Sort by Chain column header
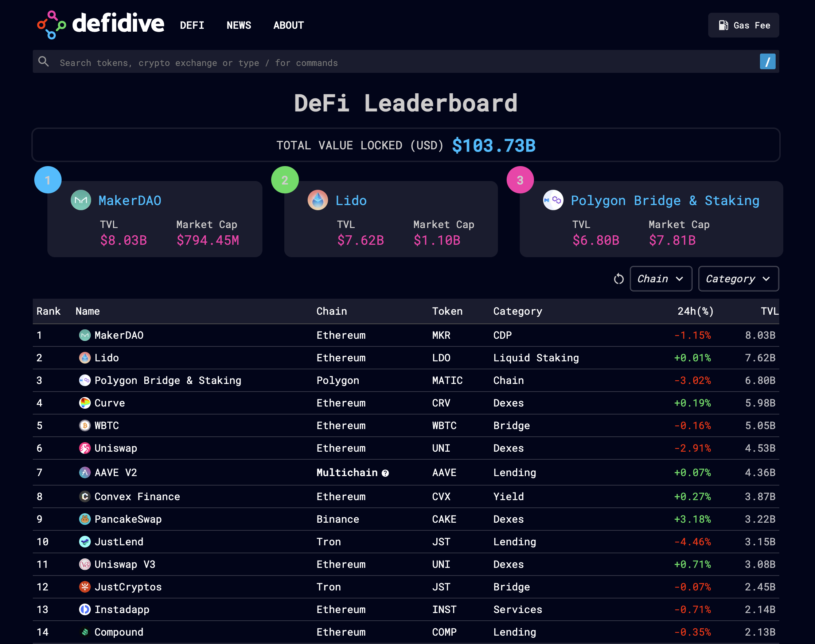This screenshot has height=644, width=815. 332,311
